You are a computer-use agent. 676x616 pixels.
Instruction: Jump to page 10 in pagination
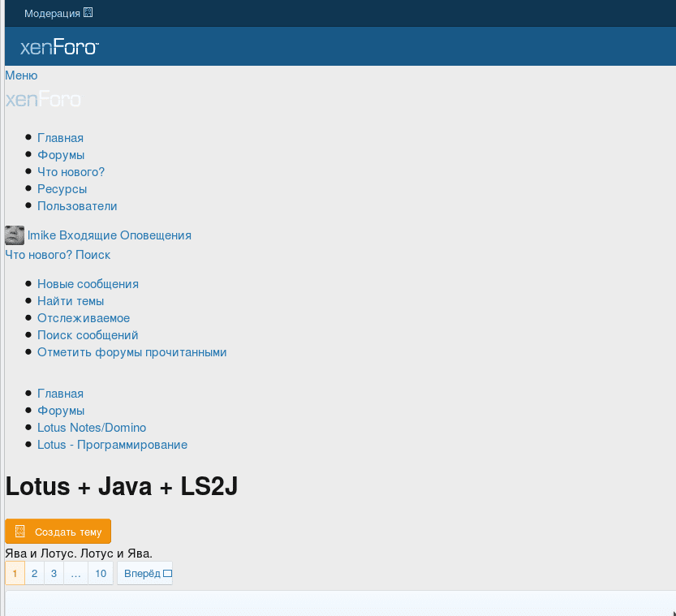100,574
